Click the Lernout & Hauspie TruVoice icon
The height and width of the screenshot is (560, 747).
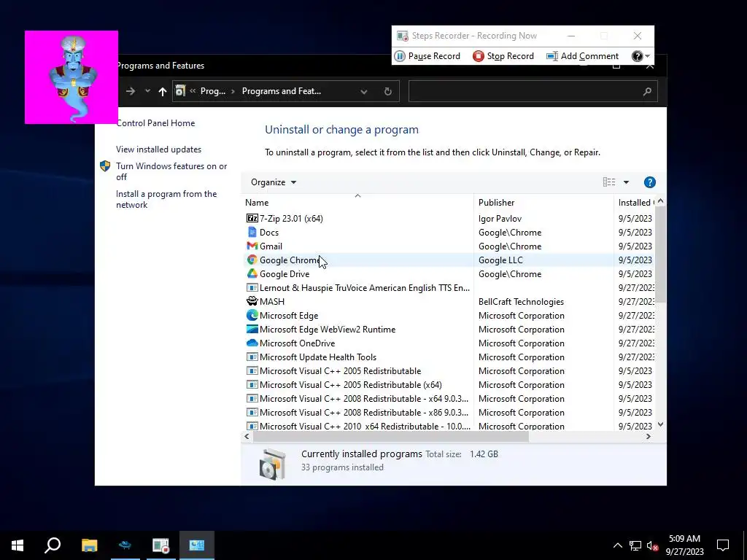252,287
